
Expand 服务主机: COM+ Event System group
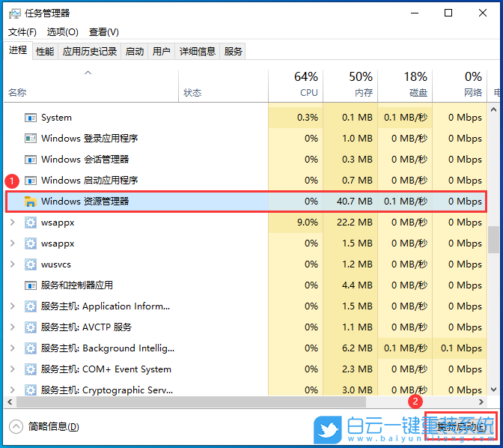[13, 369]
